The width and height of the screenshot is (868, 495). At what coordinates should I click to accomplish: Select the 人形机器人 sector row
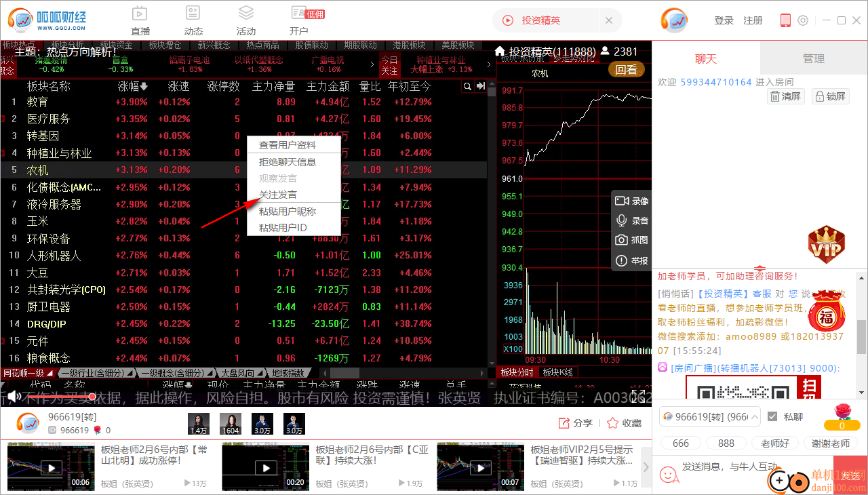point(243,256)
